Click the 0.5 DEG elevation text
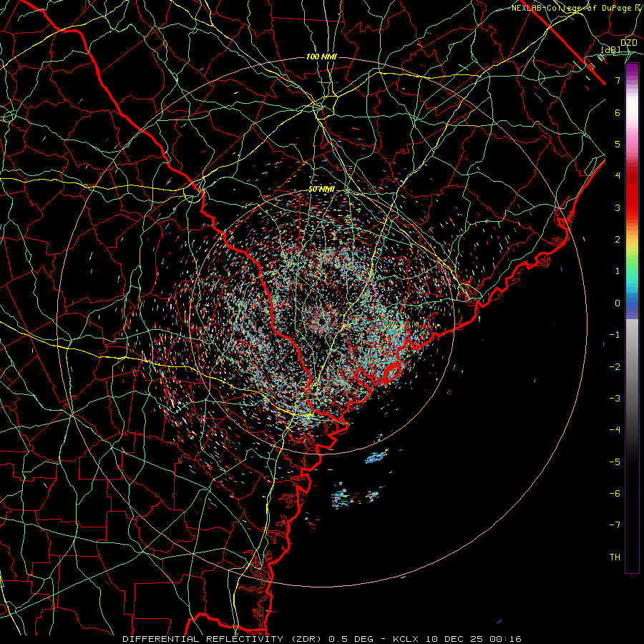 351,639
